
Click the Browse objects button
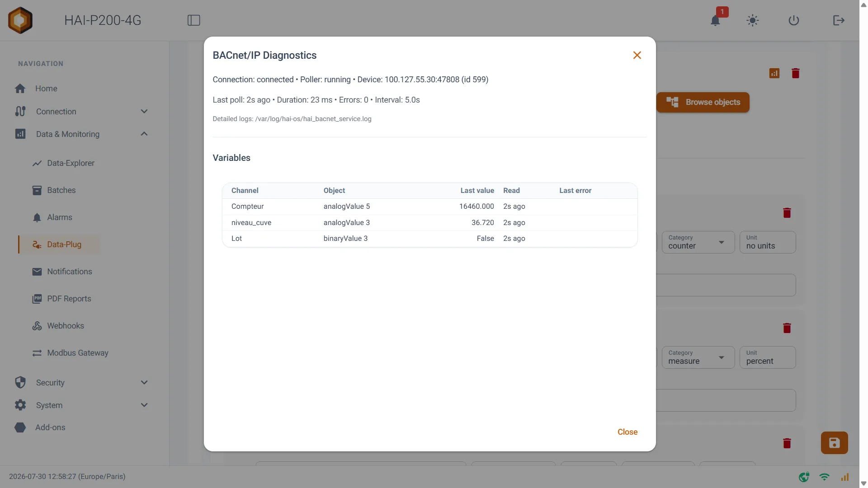(x=703, y=103)
